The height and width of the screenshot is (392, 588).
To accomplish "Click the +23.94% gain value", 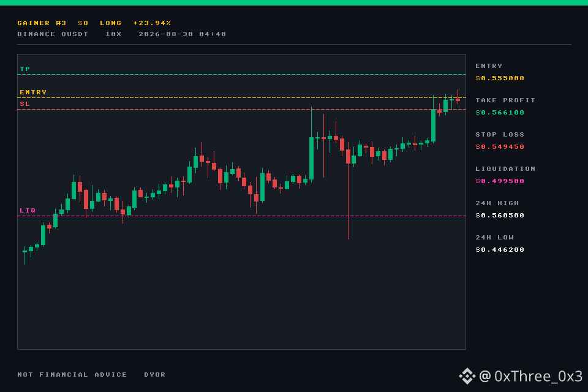I will (153, 23).
